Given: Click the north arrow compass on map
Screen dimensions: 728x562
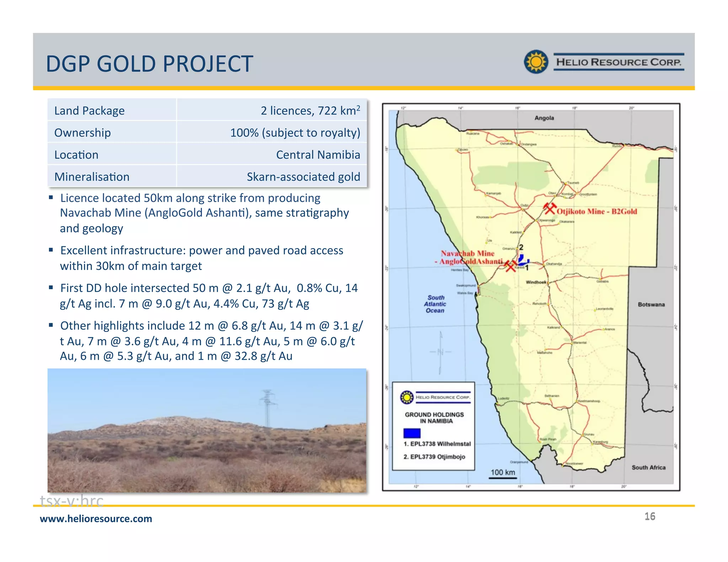Looking at the screenshot, I should (441, 352).
